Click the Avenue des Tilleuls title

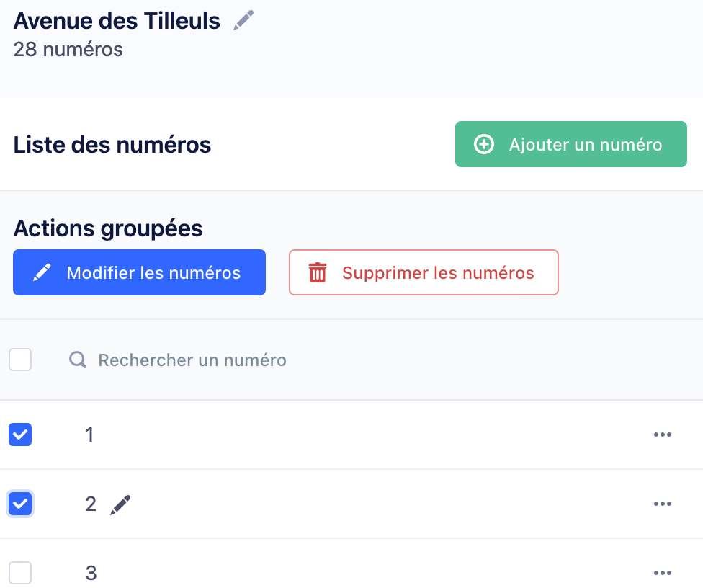pyautogui.click(x=117, y=21)
